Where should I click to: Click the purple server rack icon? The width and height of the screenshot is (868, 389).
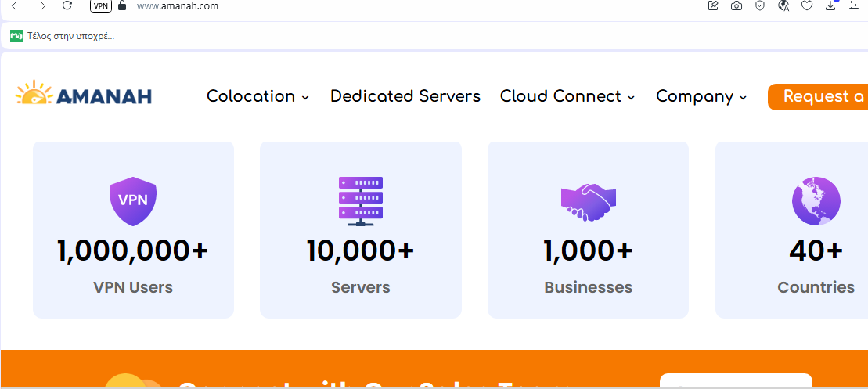point(360,200)
